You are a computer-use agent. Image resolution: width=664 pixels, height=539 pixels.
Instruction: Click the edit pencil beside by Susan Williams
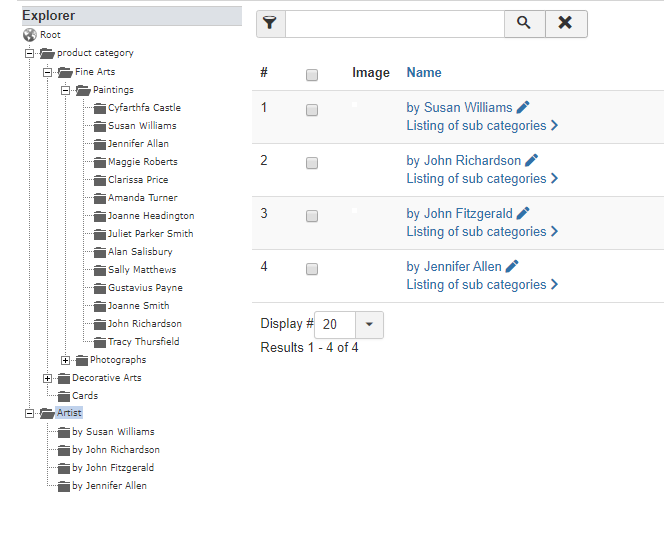pyautogui.click(x=523, y=107)
